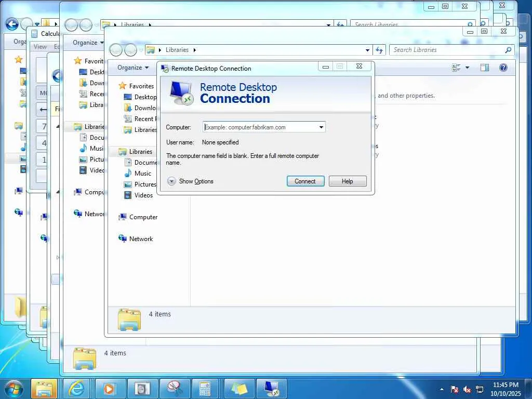The image size is (532, 399).
Task: Click View menu in Calculator window
Action: point(40,47)
